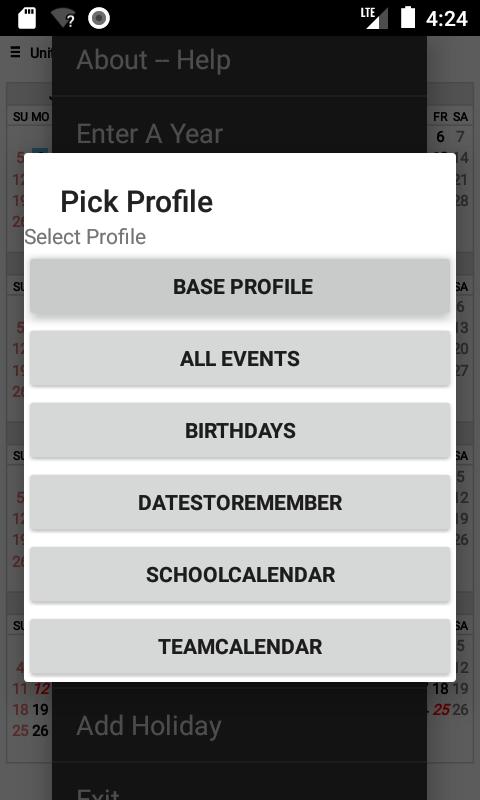Tap the battery status icon
This screenshot has height=800, width=480.
click(x=408, y=17)
